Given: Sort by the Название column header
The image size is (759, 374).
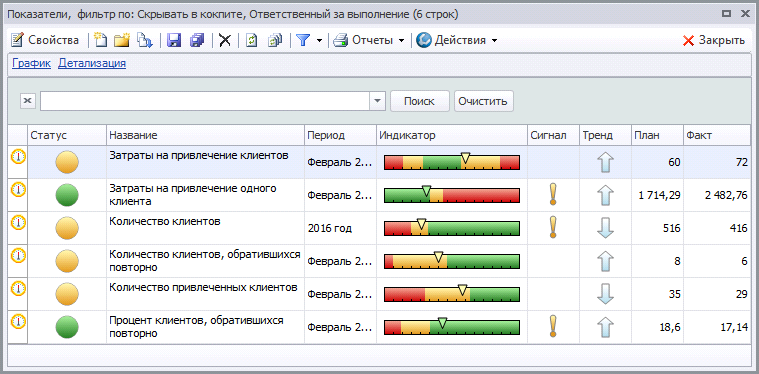Looking at the screenshot, I should pos(205,135).
